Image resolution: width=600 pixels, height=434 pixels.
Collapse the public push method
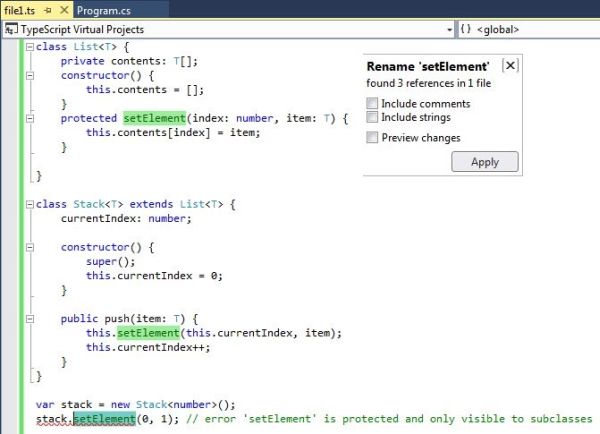tap(29, 319)
